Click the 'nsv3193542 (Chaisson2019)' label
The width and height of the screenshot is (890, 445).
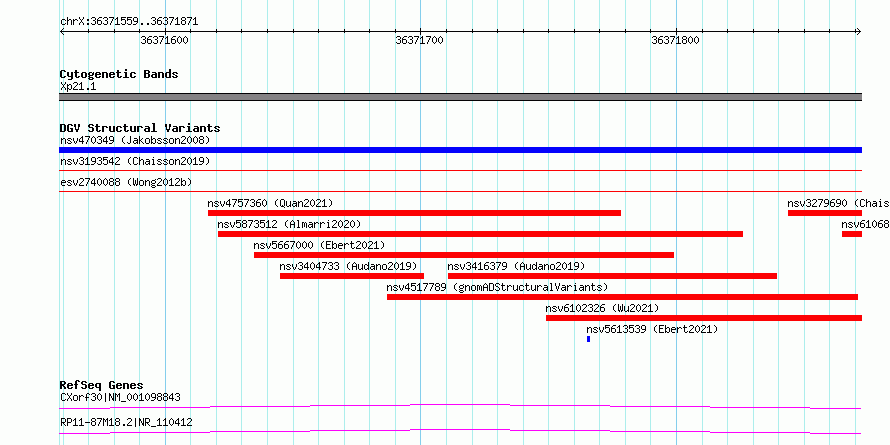coord(135,161)
